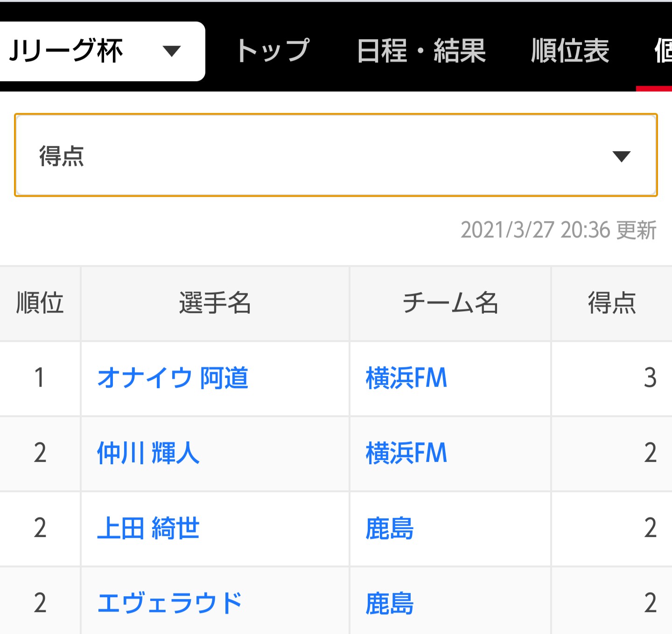The height and width of the screenshot is (634, 672).
Task: Click the 得点 table column header
Action: pos(611,303)
